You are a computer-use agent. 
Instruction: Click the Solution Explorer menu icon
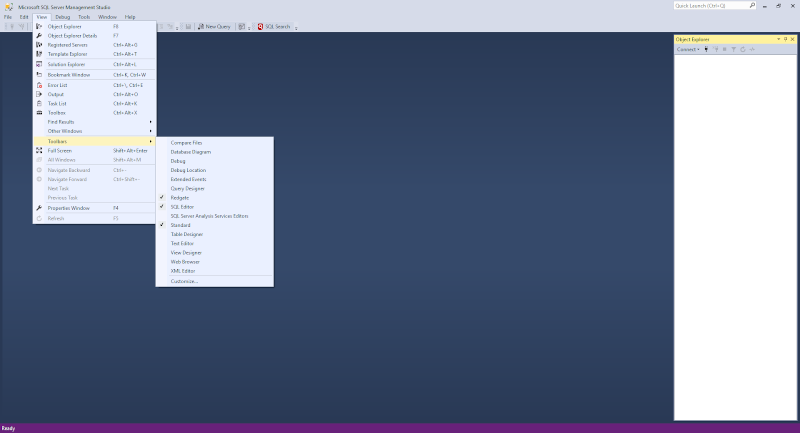39,64
